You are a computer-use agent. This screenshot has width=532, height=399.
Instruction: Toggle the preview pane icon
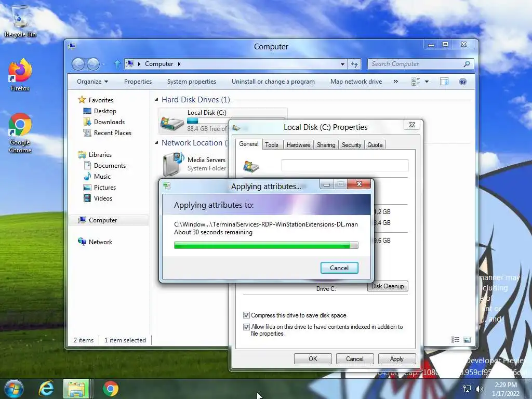pyautogui.click(x=444, y=82)
